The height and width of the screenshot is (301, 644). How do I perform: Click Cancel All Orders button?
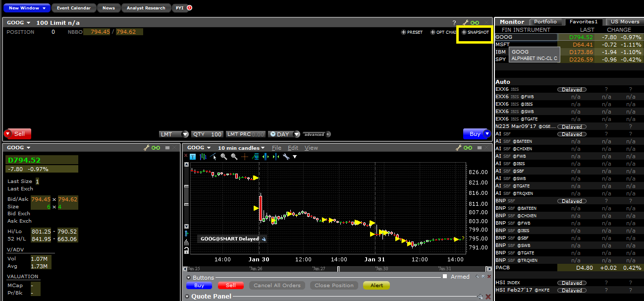point(277,286)
